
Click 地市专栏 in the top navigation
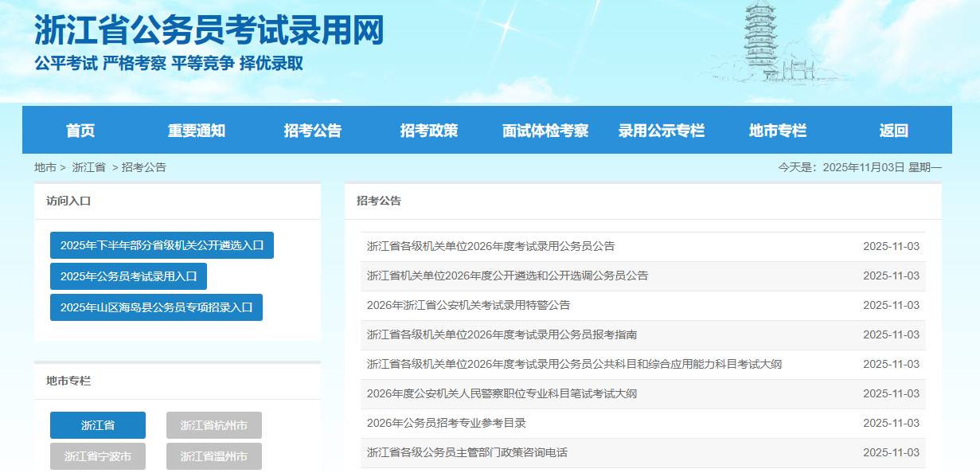778,131
